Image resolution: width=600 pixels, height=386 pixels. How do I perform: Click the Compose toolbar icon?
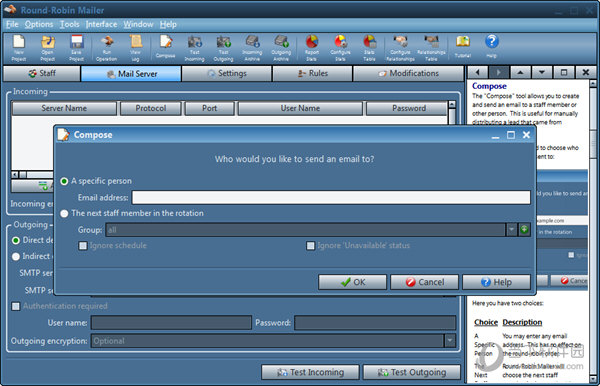pos(165,48)
